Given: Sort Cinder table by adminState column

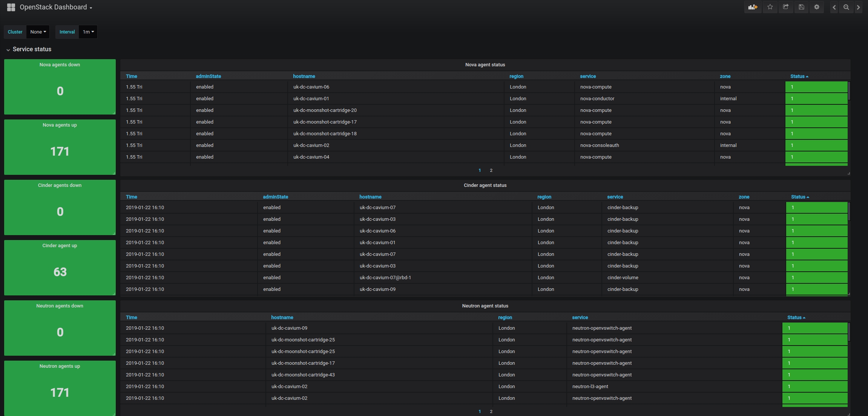Looking at the screenshot, I should tap(275, 197).
